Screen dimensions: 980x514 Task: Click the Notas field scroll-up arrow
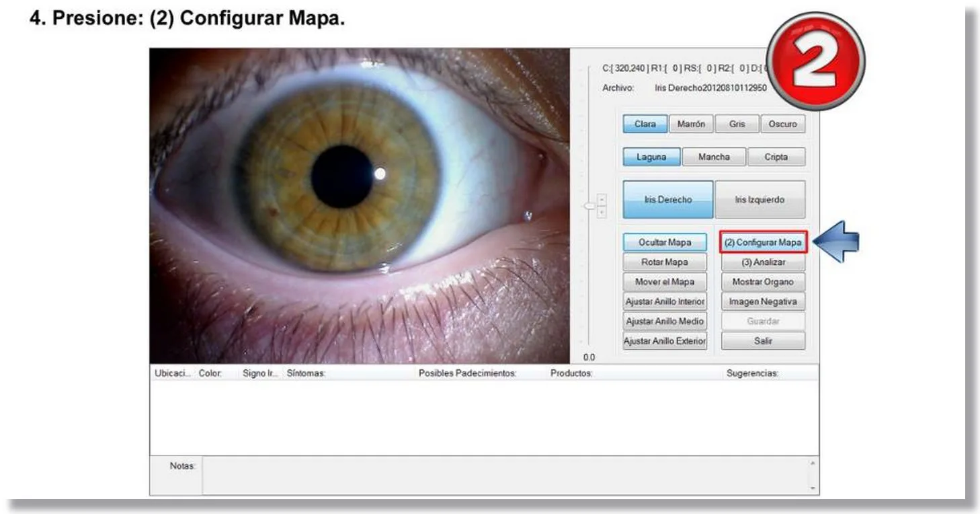pos(813,464)
